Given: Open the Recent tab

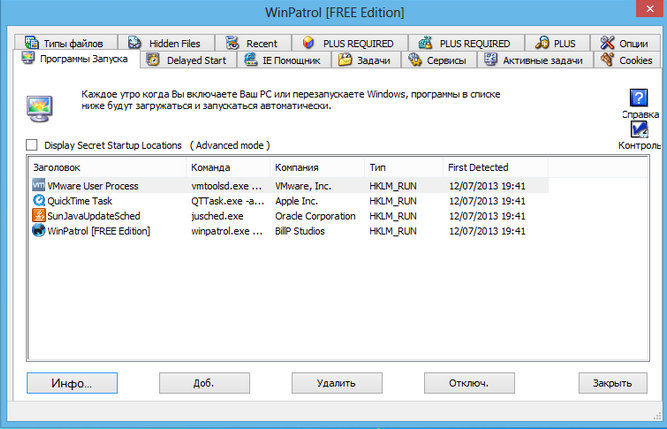Looking at the screenshot, I should pos(253,43).
